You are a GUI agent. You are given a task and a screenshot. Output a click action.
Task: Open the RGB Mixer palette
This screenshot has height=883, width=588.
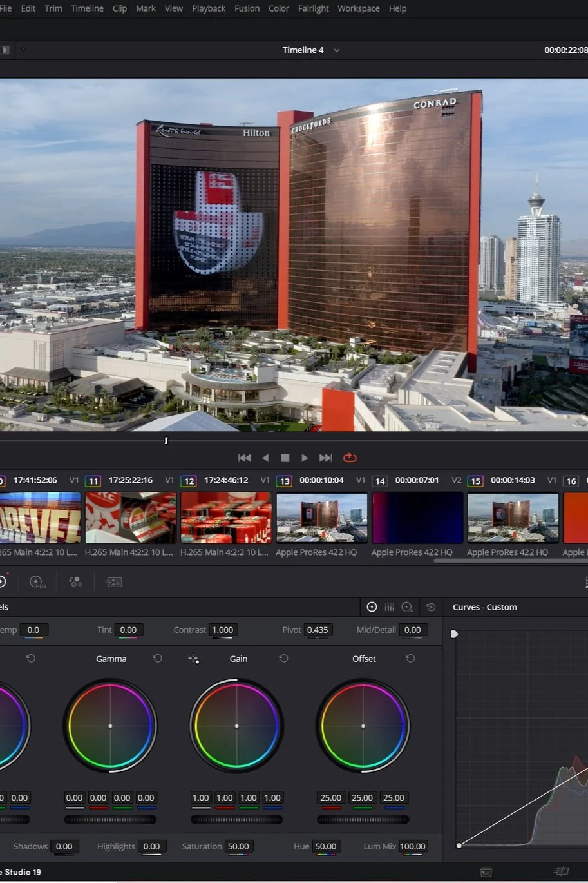75,582
